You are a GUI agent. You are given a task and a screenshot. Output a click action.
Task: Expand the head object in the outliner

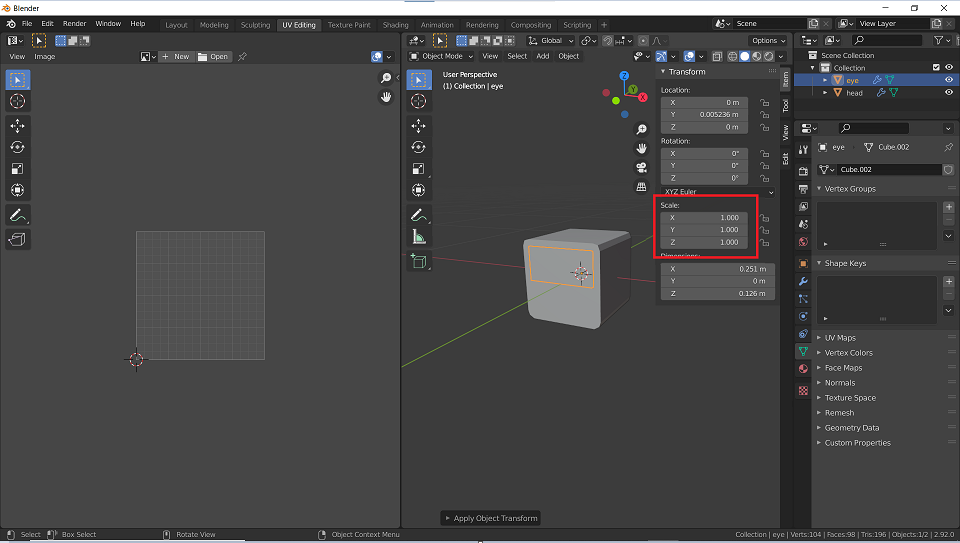tap(825, 92)
